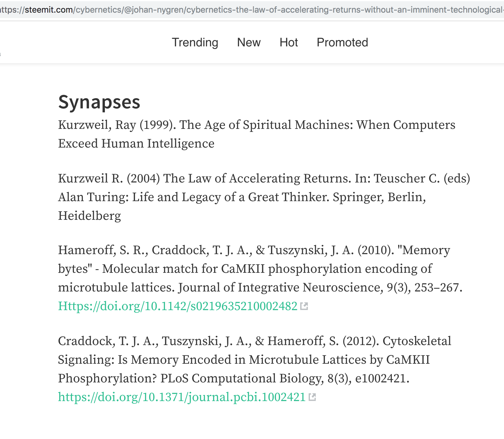
Task: Switch to the New tab
Action: [x=249, y=42]
